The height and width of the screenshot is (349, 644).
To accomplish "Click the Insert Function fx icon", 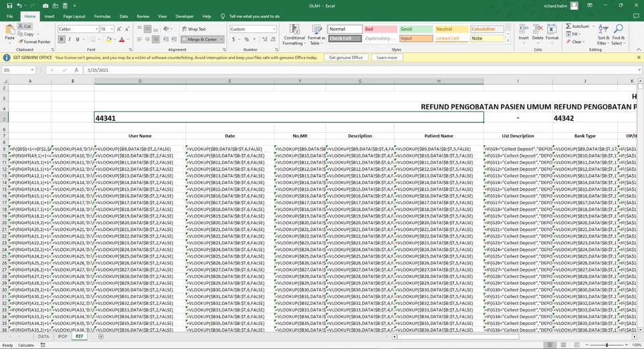I will coord(76,70).
